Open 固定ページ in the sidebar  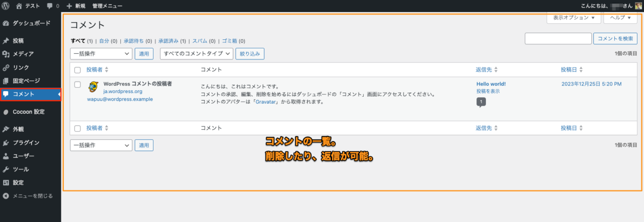coord(31,81)
